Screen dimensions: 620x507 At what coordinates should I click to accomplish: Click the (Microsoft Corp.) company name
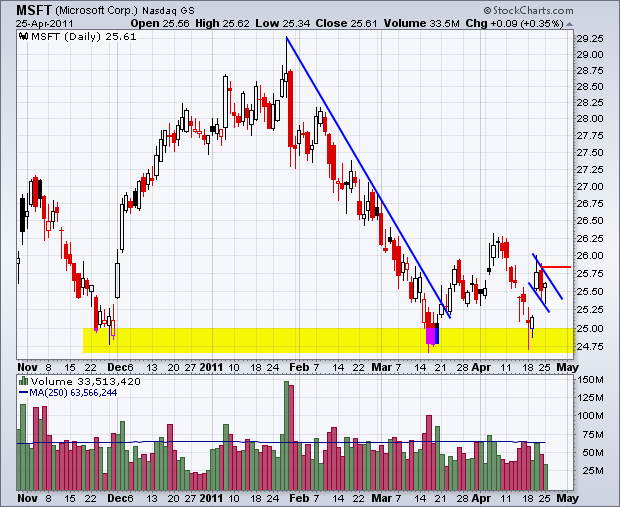click(x=97, y=10)
